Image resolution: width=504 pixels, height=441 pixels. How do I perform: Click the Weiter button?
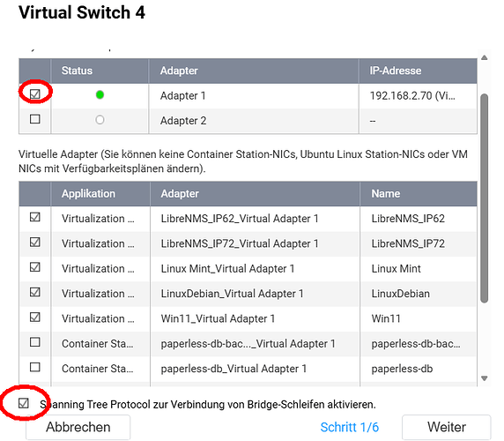pos(447,427)
